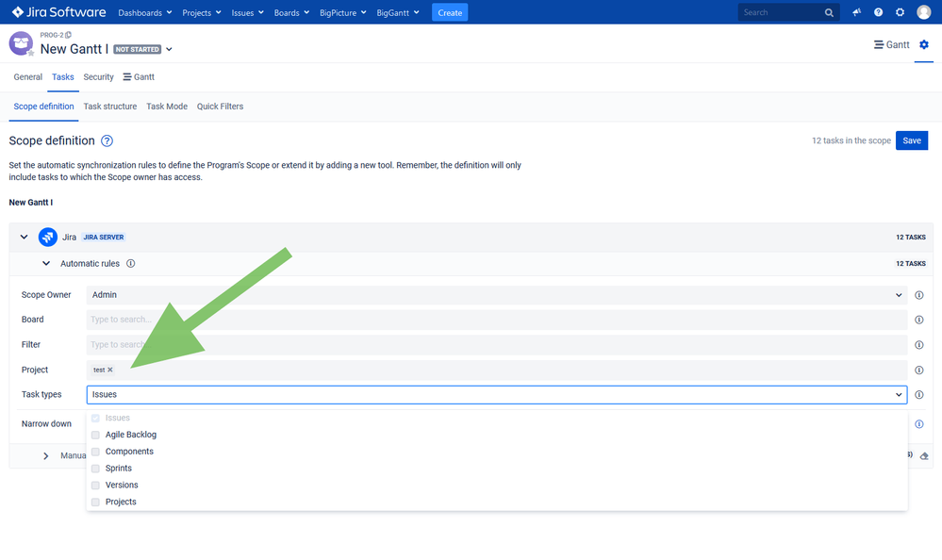Open the Boards menu
942x560 pixels.
[291, 12]
